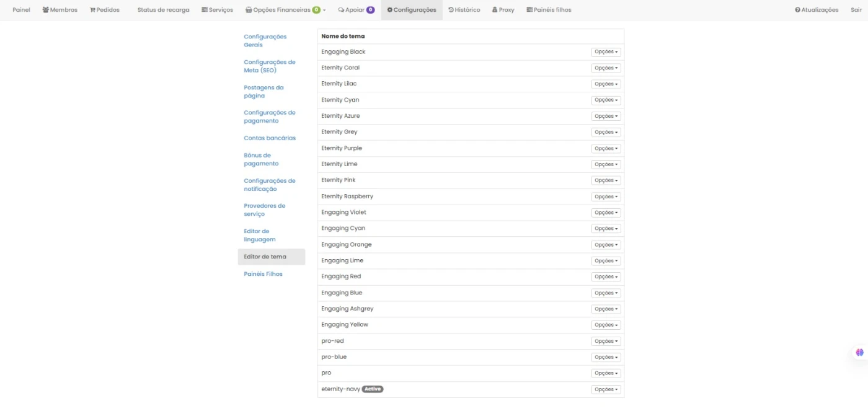Screen dimensions: 868x411
Task: Open Opções for the pro-red theme
Action: click(x=606, y=341)
